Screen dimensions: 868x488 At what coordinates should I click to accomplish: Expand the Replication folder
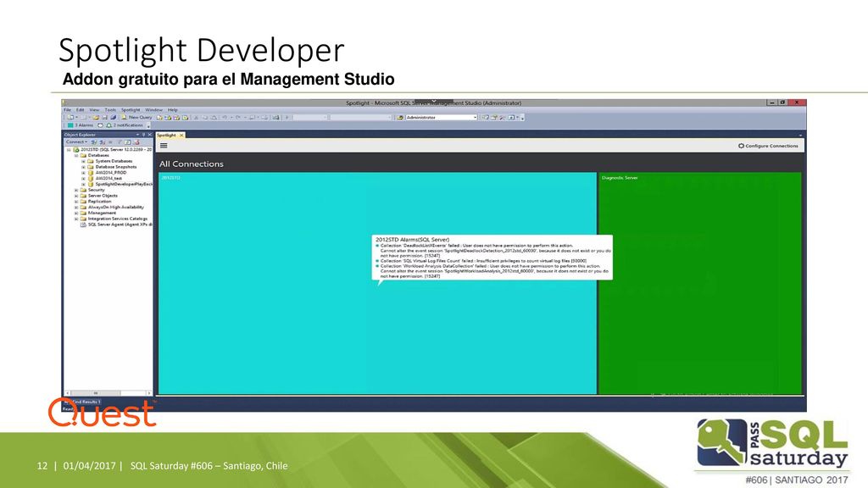76,202
